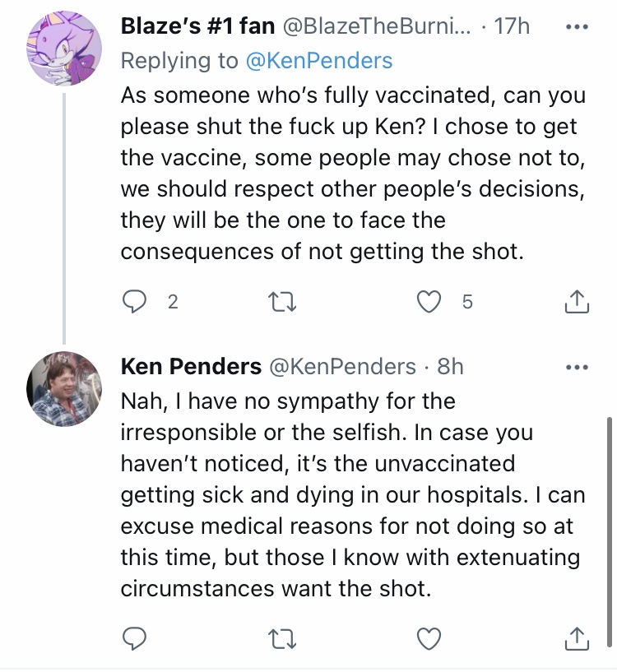Like Ken Penders' tweet

point(429,638)
